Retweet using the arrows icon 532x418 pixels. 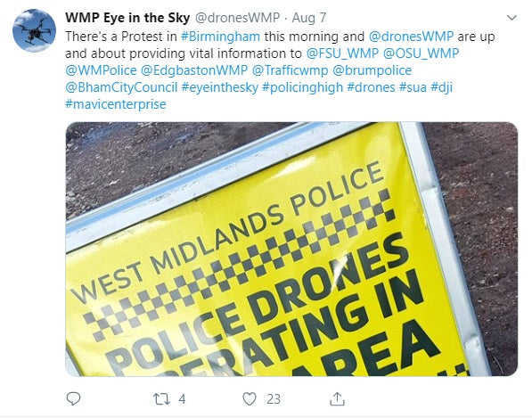[x=161, y=399]
